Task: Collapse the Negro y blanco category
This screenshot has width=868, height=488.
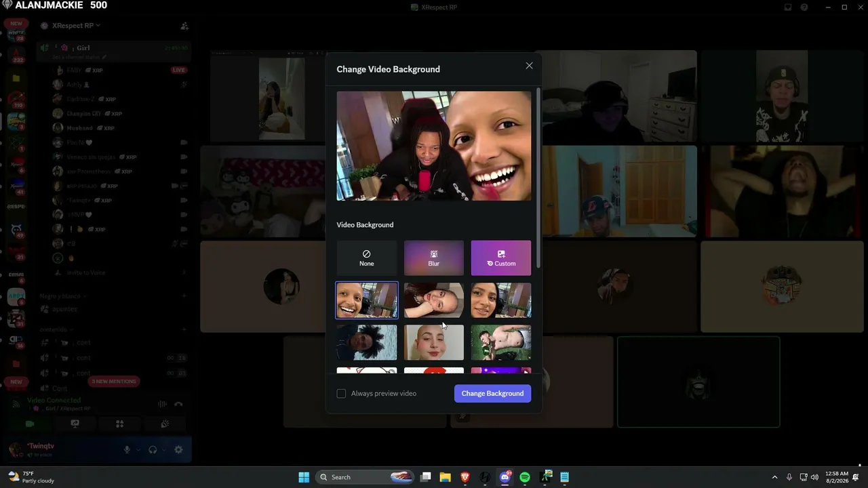Action: click(62, 296)
